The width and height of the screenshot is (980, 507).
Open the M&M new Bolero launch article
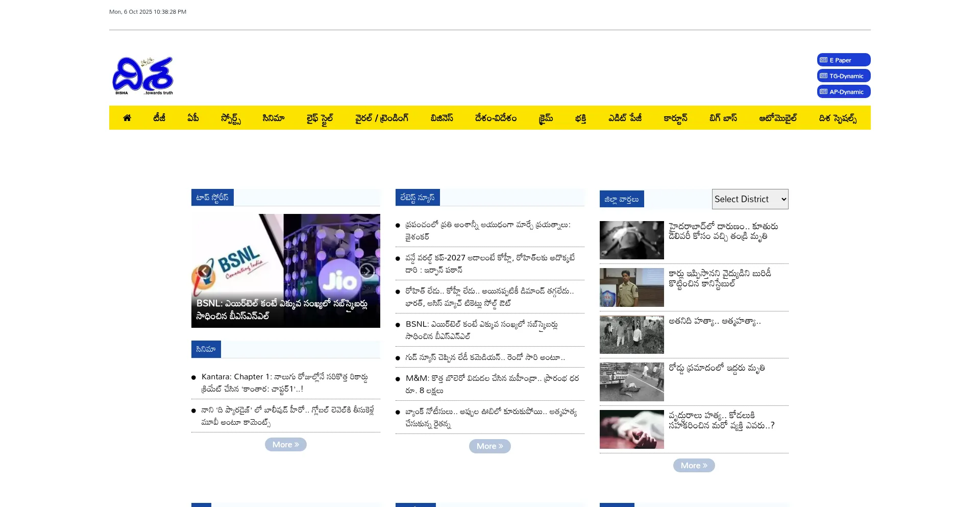pos(492,384)
